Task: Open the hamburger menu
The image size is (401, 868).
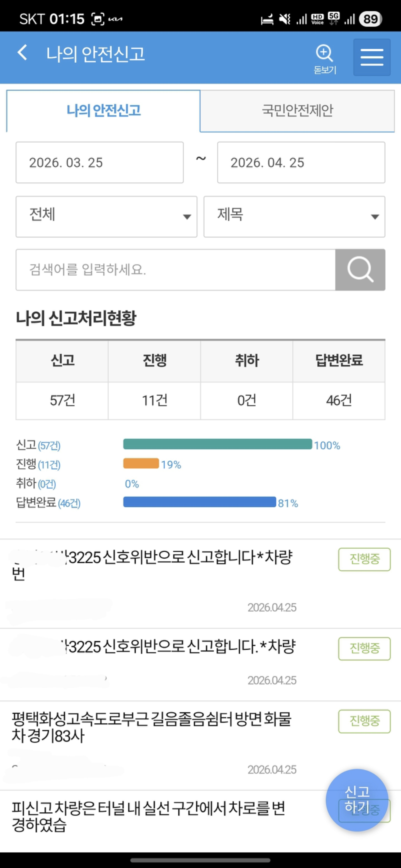Action: 372,57
